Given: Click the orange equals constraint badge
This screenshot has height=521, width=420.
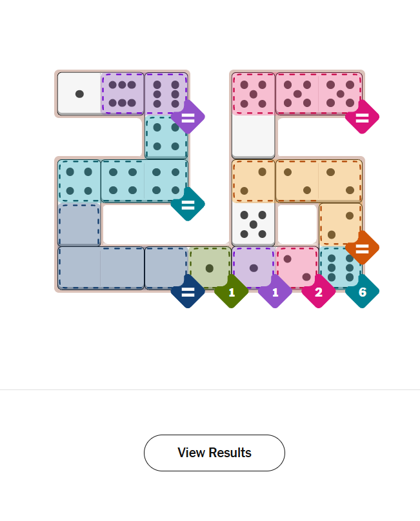Looking at the screenshot, I should click(362, 248).
